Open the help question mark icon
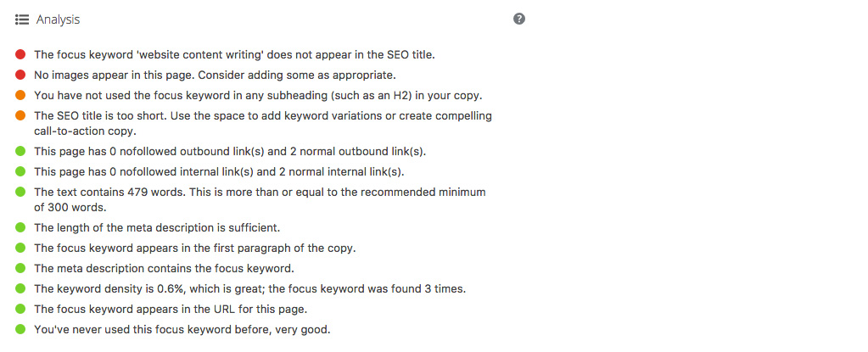868x352 pixels. click(518, 20)
